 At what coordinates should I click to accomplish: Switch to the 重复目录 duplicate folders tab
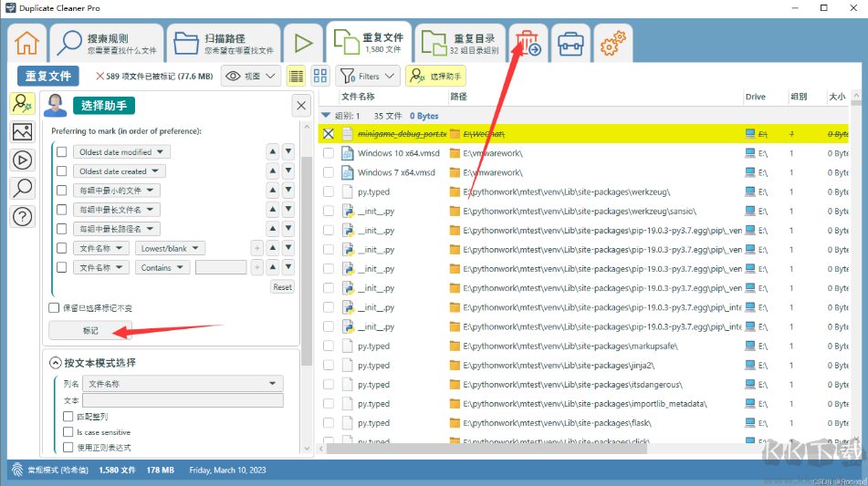(x=460, y=43)
